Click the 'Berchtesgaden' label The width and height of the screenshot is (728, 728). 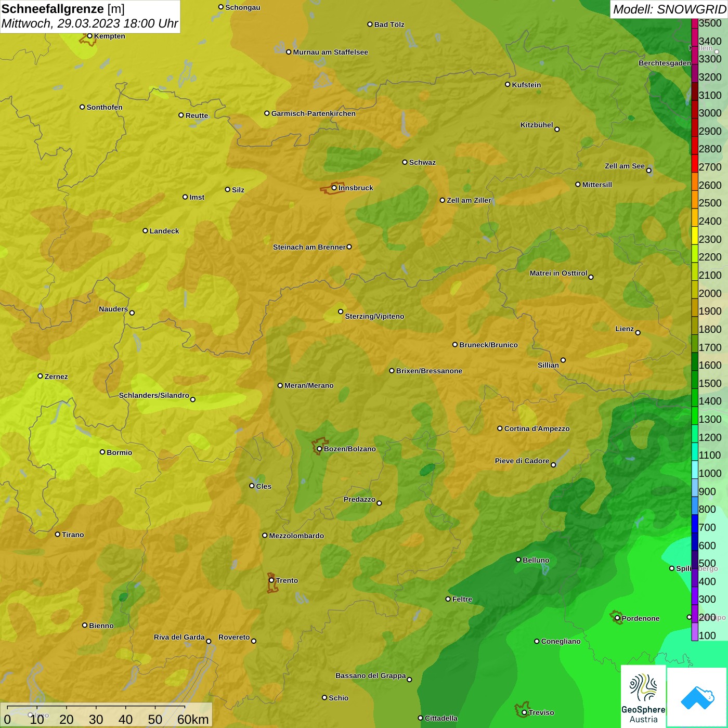(665, 63)
